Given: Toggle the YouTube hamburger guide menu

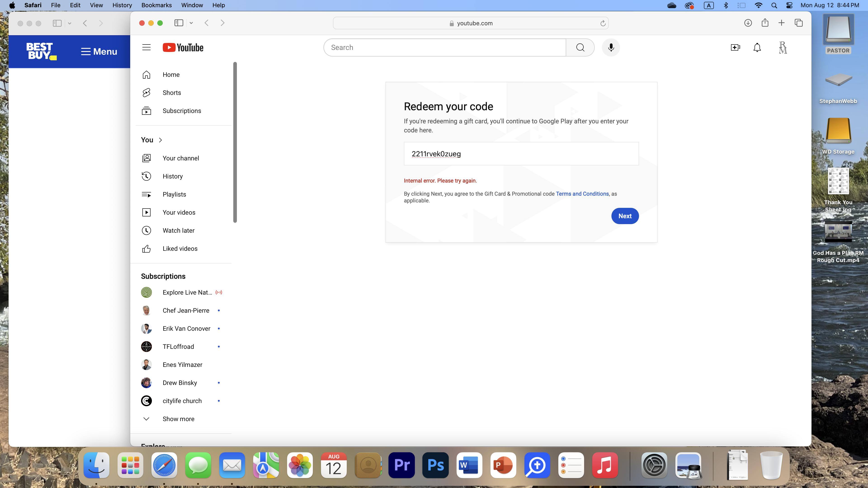Looking at the screenshot, I should [146, 47].
